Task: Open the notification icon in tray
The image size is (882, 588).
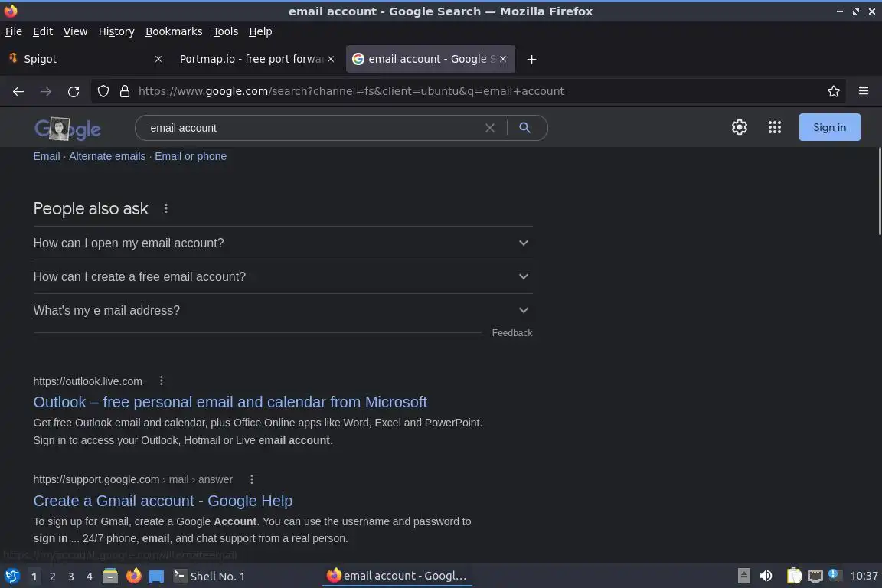Action: pos(835,575)
